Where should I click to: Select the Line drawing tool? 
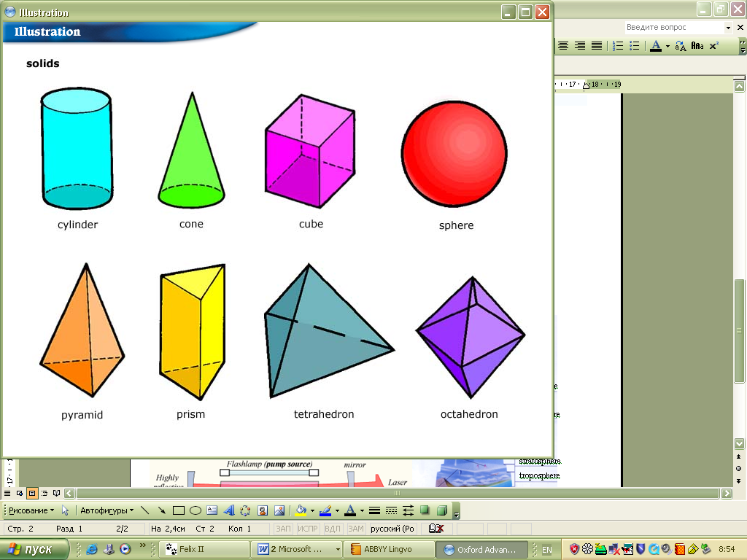point(145,510)
